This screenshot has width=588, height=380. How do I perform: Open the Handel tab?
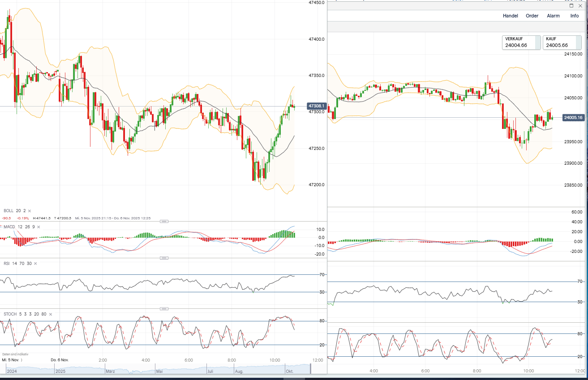pos(510,16)
